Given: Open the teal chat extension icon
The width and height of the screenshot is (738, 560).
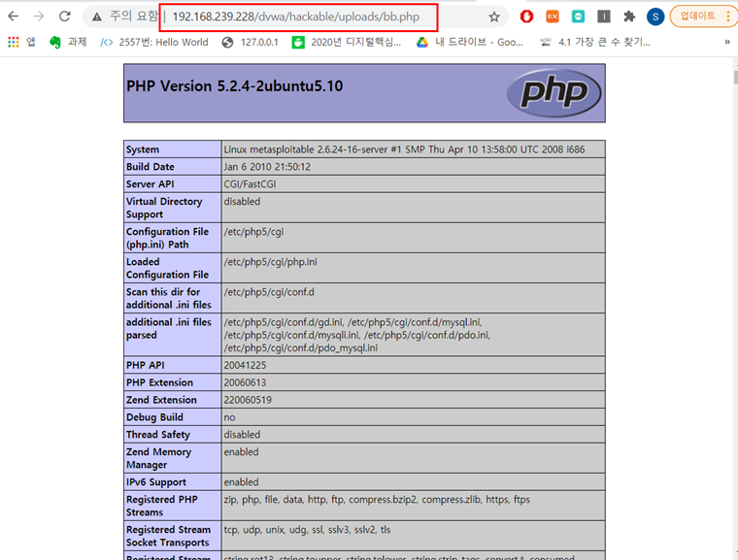Looking at the screenshot, I should coord(578,16).
